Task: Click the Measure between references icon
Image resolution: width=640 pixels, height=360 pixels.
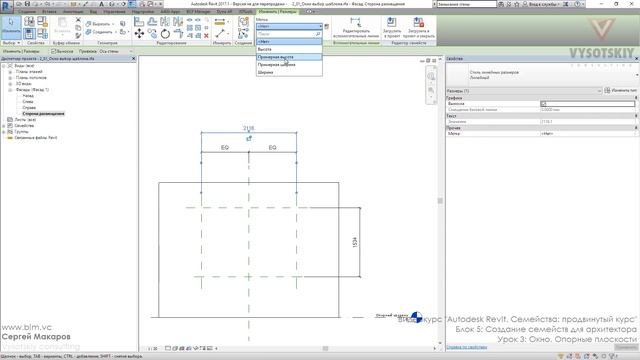Action: point(220,22)
